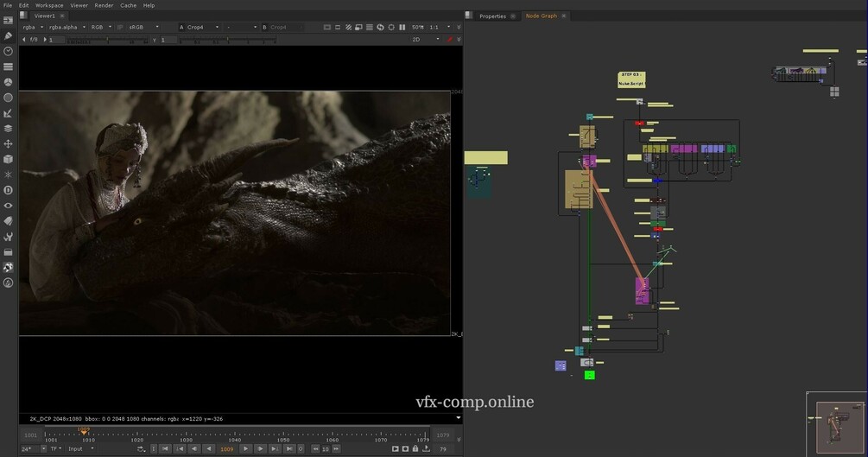Open the Help menu
This screenshot has height=457, width=868.
[x=149, y=5]
